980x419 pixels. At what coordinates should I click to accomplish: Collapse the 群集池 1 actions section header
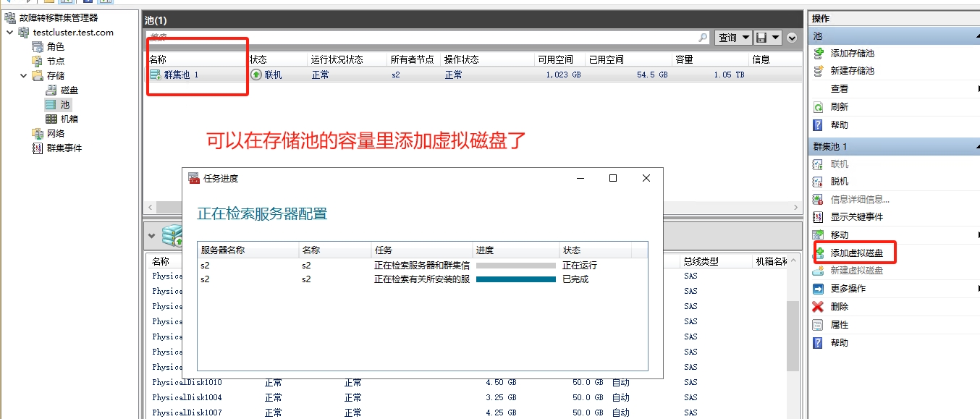click(x=894, y=146)
